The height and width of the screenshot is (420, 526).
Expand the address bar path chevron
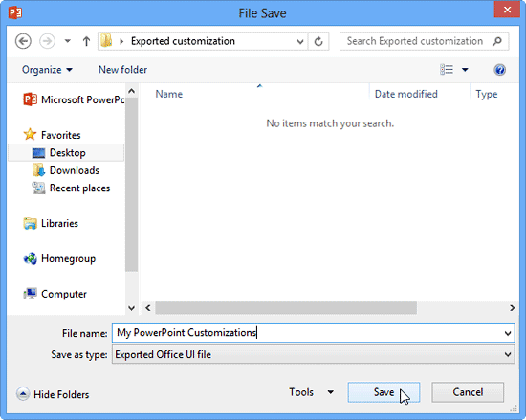[121, 41]
